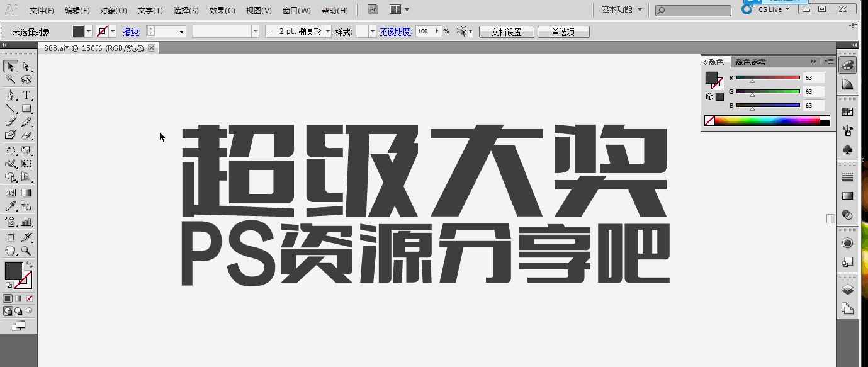The height and width of the screenshot is (367, 868).
Task: Select the Zoom tool
Action: (26, 250)
